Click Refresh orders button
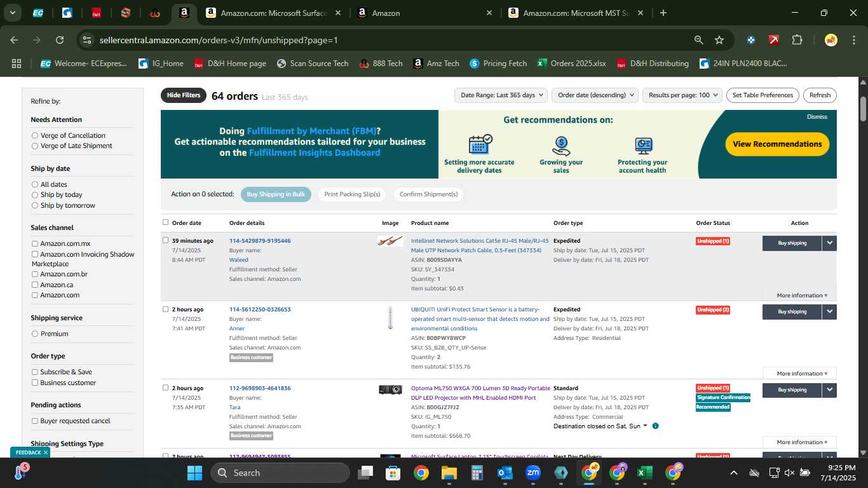 [x=820, y=95]
